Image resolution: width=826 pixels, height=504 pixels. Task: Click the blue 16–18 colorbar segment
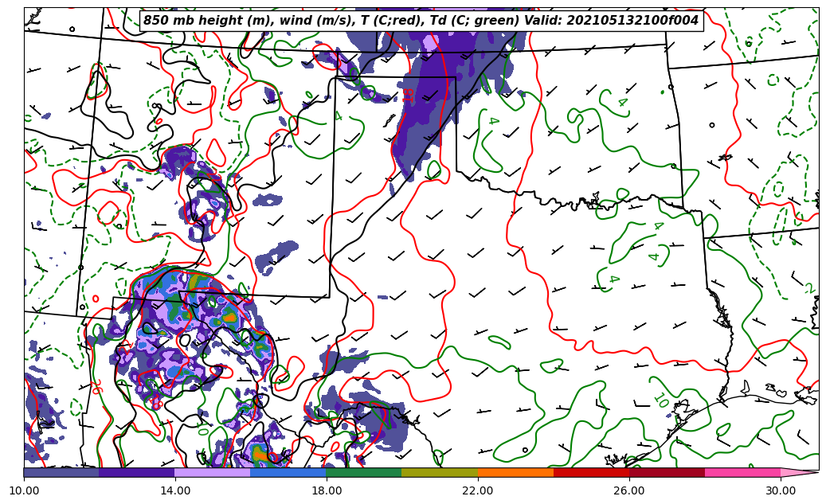pyautogui.click(x=288, y=472)
